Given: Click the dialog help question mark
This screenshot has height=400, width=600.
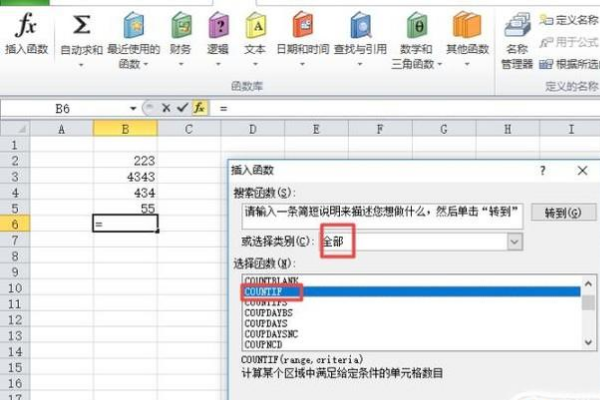Looking at the screenshot, I should tap(542, 170).
